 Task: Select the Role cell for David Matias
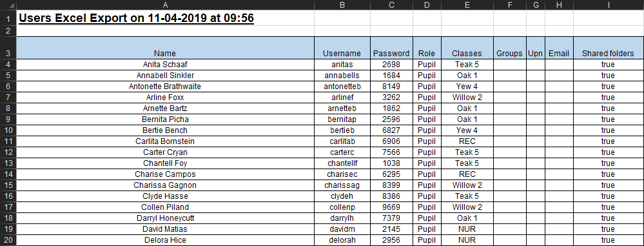(x=427, y=229)
